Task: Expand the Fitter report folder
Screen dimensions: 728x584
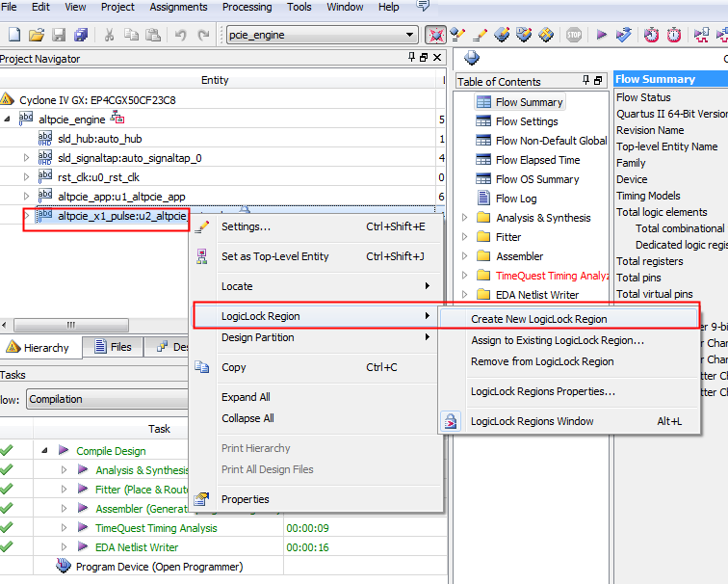Action: [465, 237]
